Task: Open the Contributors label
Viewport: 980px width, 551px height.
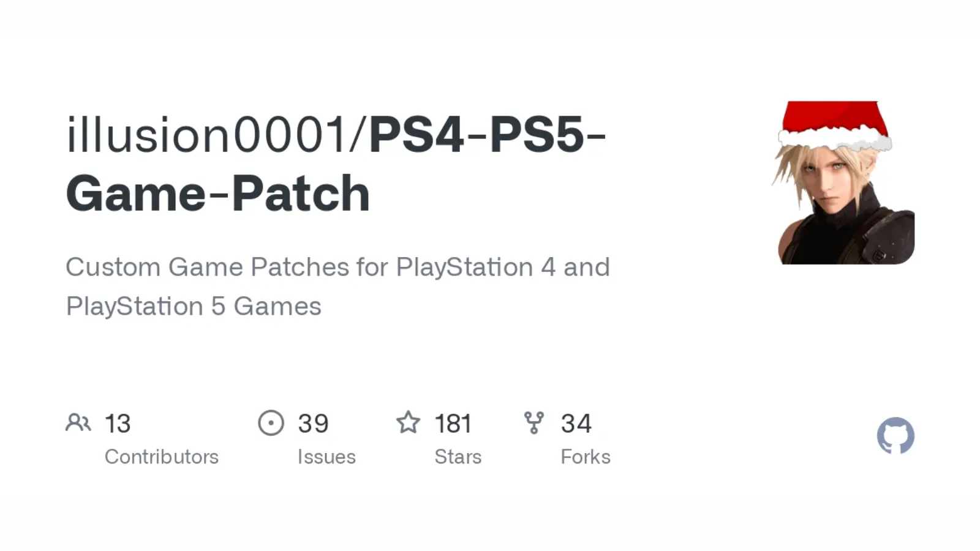Action: (x=161, y=457)
